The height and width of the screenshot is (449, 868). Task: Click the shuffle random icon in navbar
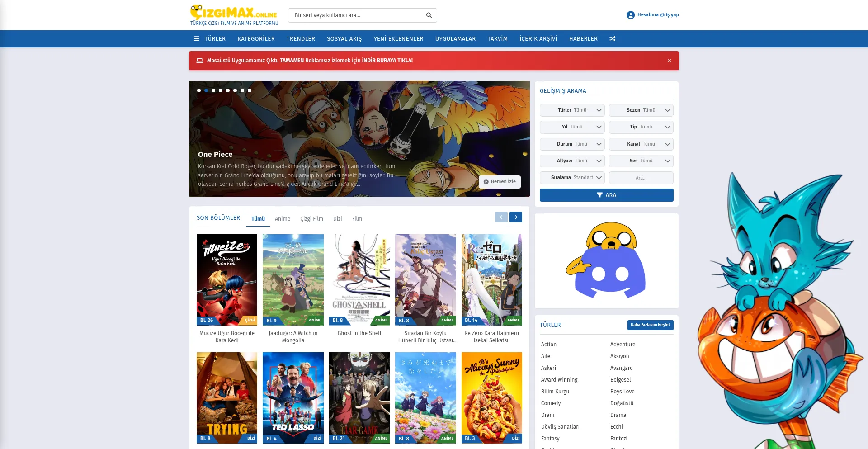coord(612,39)
